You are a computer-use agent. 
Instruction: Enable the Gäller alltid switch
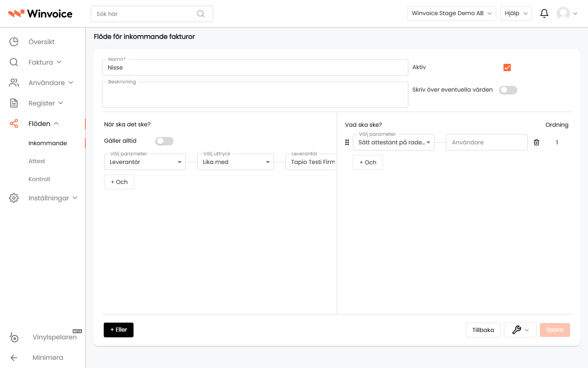164,141
